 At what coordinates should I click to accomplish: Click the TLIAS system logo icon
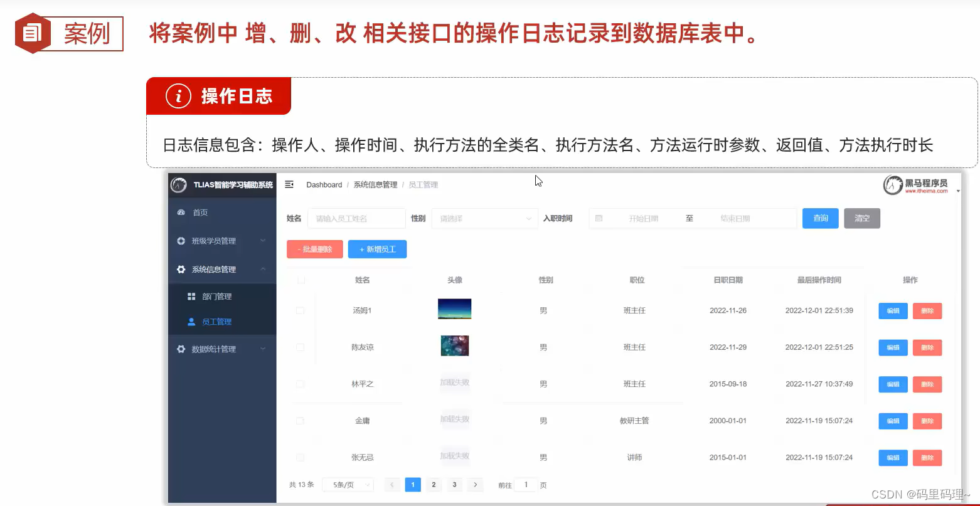179,185
